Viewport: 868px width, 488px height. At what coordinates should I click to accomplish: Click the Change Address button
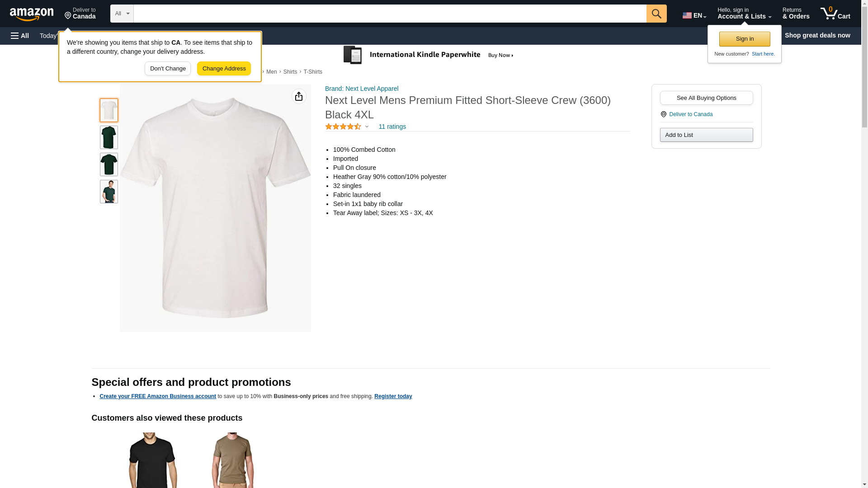tap(224, 69)
